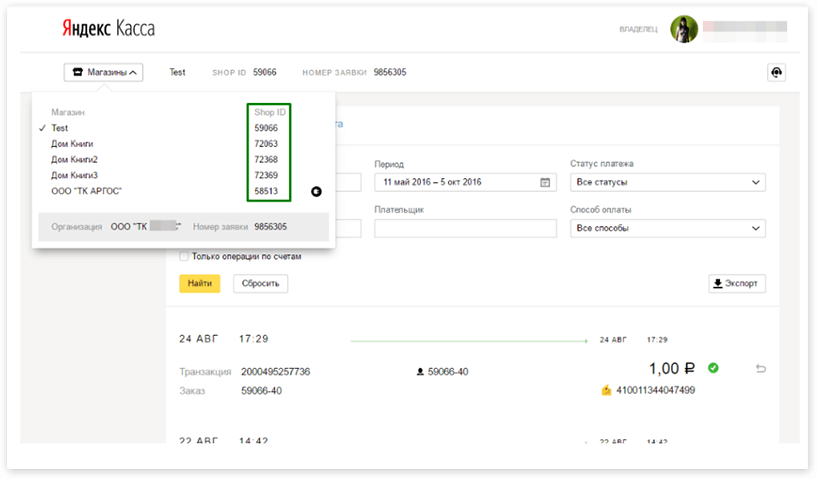Select the Дом Книги shop
Viewport: 817px width, 479px height.
pos(72,144)
